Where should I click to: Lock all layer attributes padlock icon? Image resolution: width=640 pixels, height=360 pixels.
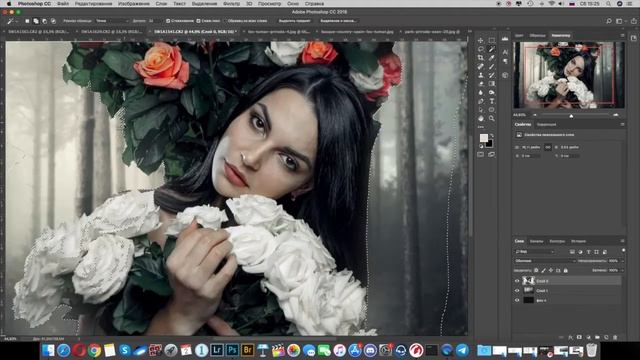566,270
